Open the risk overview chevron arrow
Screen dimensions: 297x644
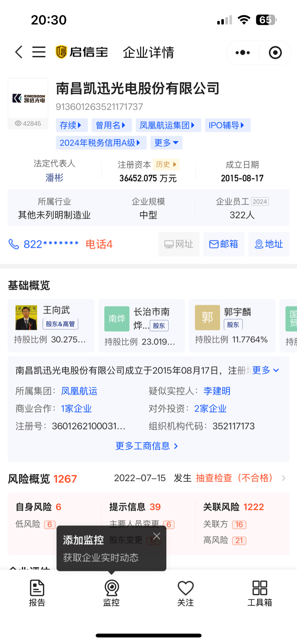pos(283,478)
